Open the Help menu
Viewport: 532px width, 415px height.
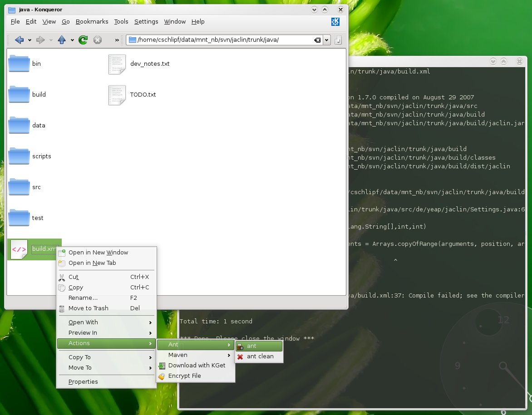[198, 22]
